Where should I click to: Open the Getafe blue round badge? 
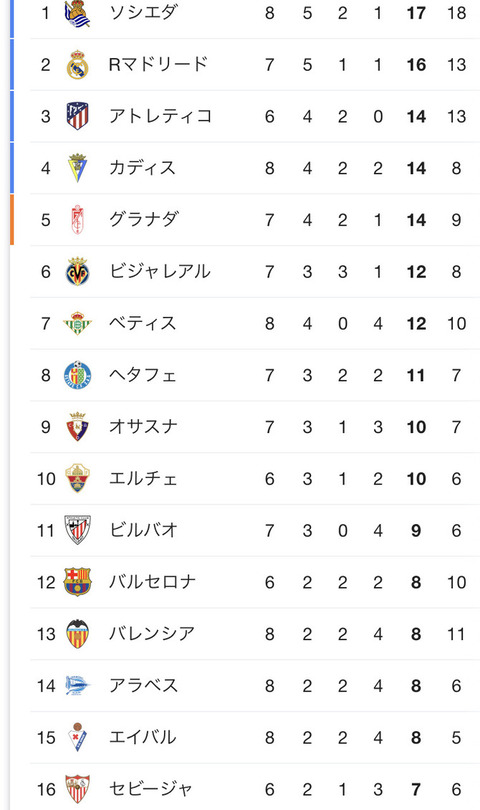[x=78, y=375]
